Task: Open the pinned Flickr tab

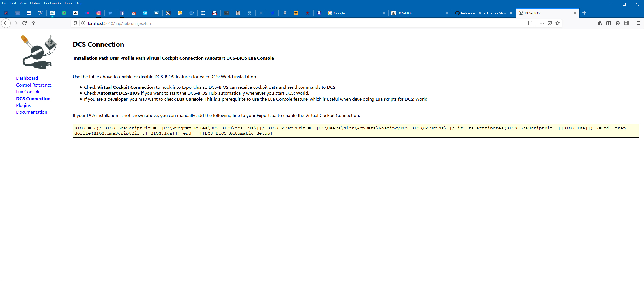Action: [x=87, y=13]
